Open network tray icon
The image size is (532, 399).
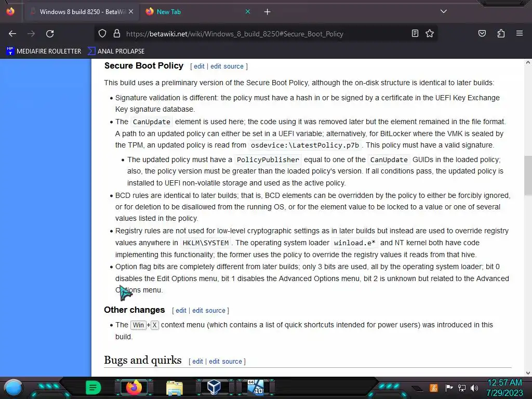pos(462,388)
